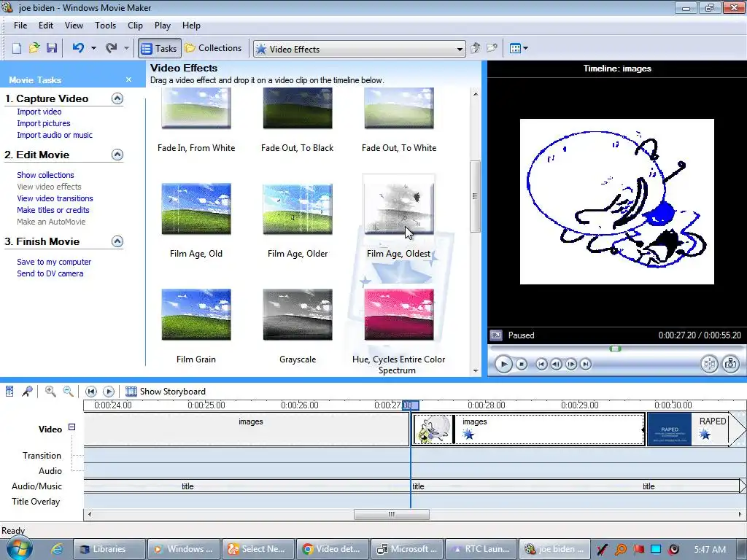747x560 pixels.
Task: Click the preview Stop button
Action: [522, 365]
